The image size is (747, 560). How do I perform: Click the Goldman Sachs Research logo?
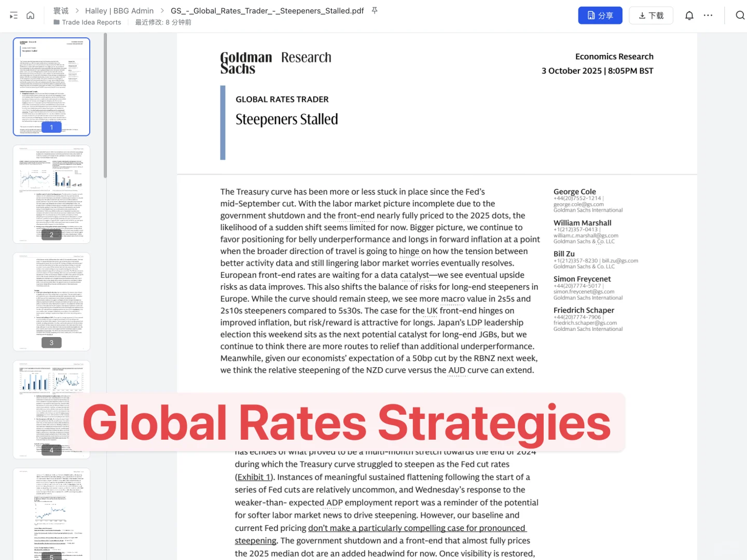click(x=275, y=63)
